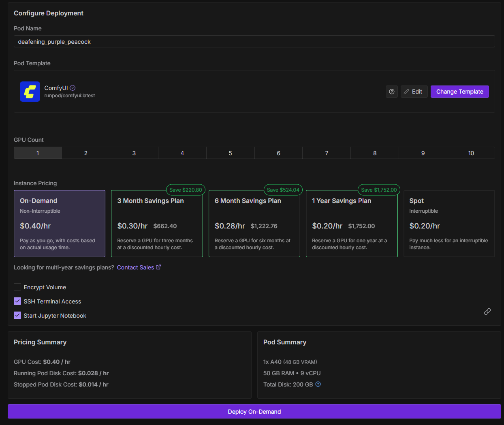Click the ComfyUI verified badge icon

pyautogui.click(x=73, y=88)
